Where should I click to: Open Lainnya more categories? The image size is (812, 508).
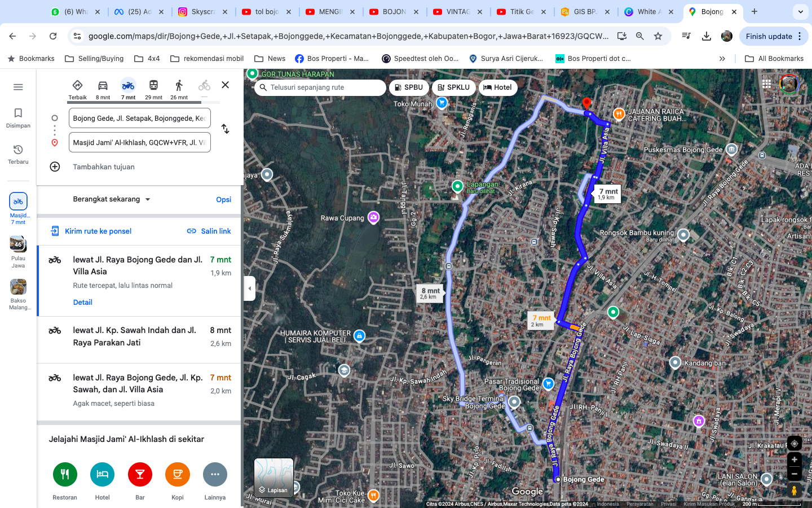(215, 474)
